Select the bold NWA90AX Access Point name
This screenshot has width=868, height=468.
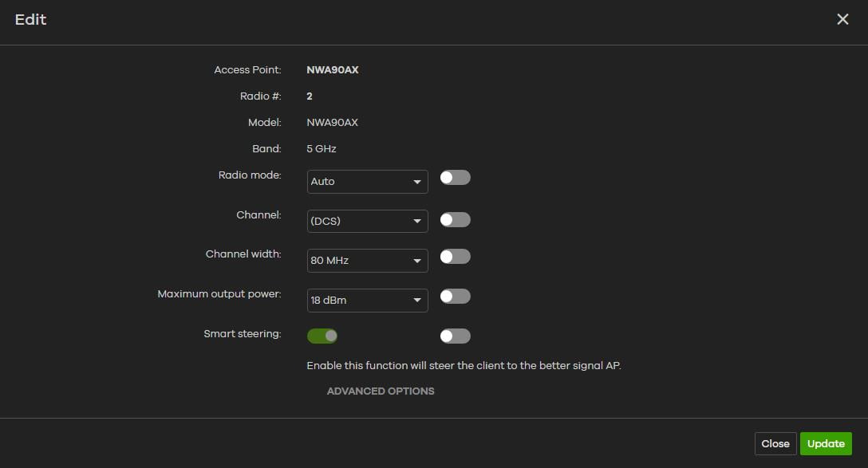pyautogui.click(x=333, y=70)
